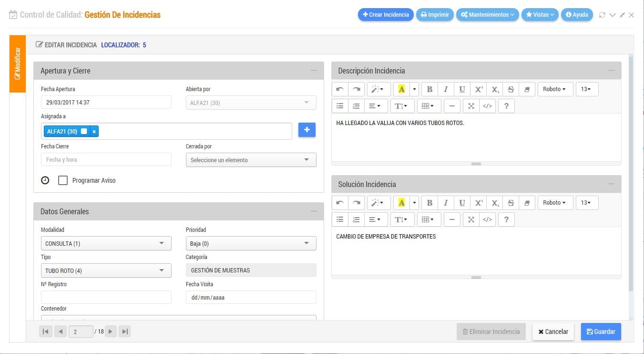This screenshot has height=354, width=644.
Task: Open the Mantenimientos menu
Action: click(x=487, y=15)
